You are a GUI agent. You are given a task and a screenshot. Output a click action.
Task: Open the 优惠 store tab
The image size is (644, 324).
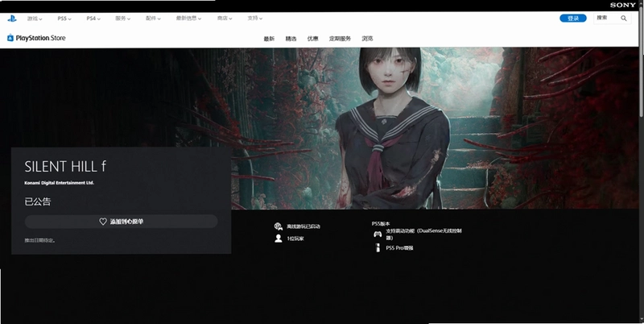coord(312,39)
